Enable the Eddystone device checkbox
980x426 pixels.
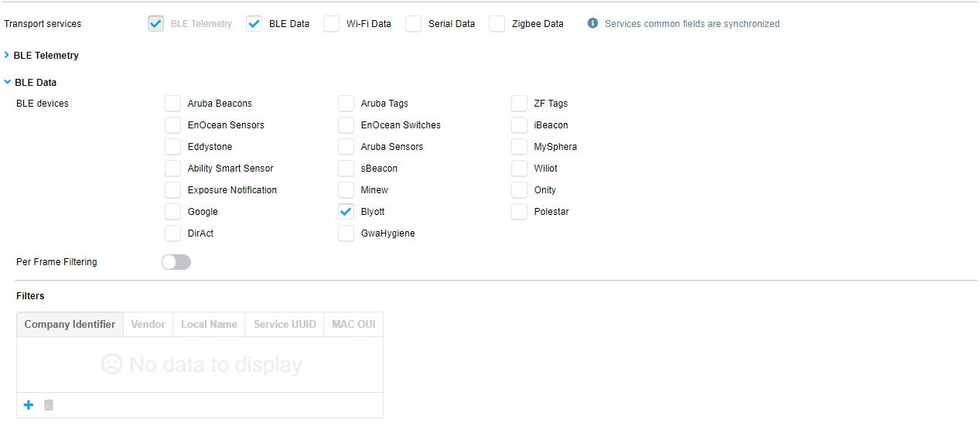[173, 147]
